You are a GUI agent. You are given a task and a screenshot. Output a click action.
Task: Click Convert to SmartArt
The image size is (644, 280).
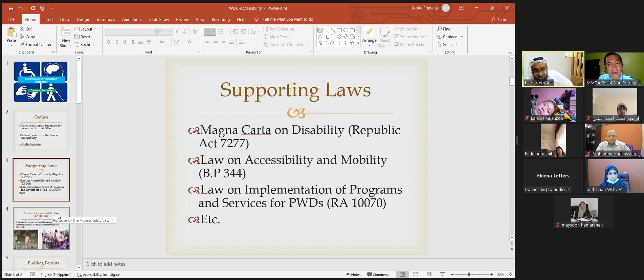tap(286, 45)
